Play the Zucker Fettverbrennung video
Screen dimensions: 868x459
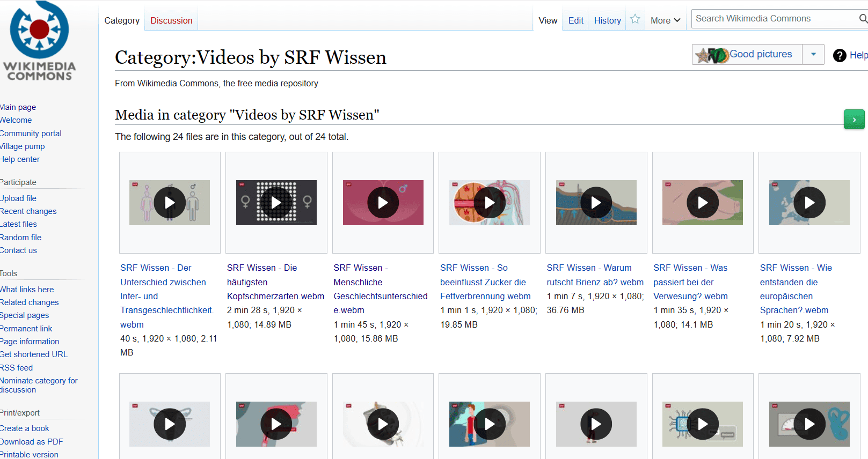pos(490,203)
